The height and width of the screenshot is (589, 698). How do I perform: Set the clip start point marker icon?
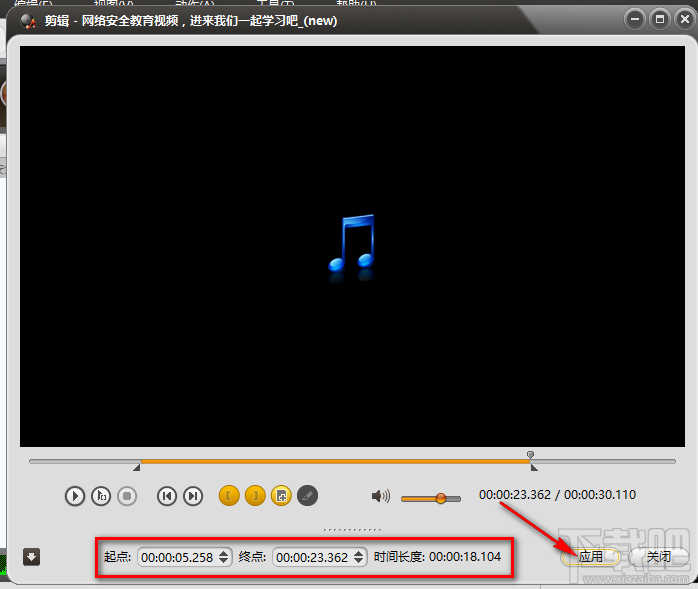point(229,496)
